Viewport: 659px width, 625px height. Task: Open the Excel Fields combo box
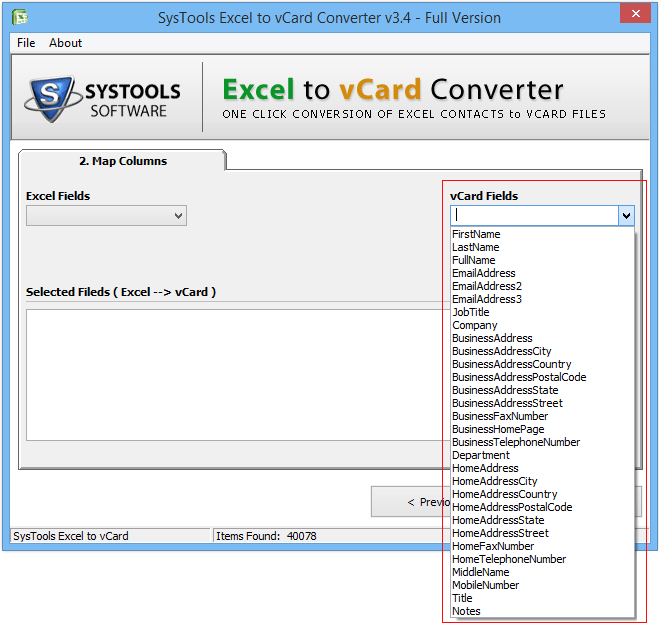coord(106,216)
